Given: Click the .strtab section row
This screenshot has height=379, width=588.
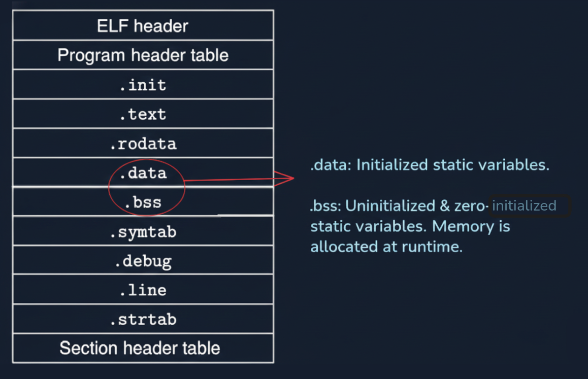Looking at the screenshot, I should click(143, 320).
